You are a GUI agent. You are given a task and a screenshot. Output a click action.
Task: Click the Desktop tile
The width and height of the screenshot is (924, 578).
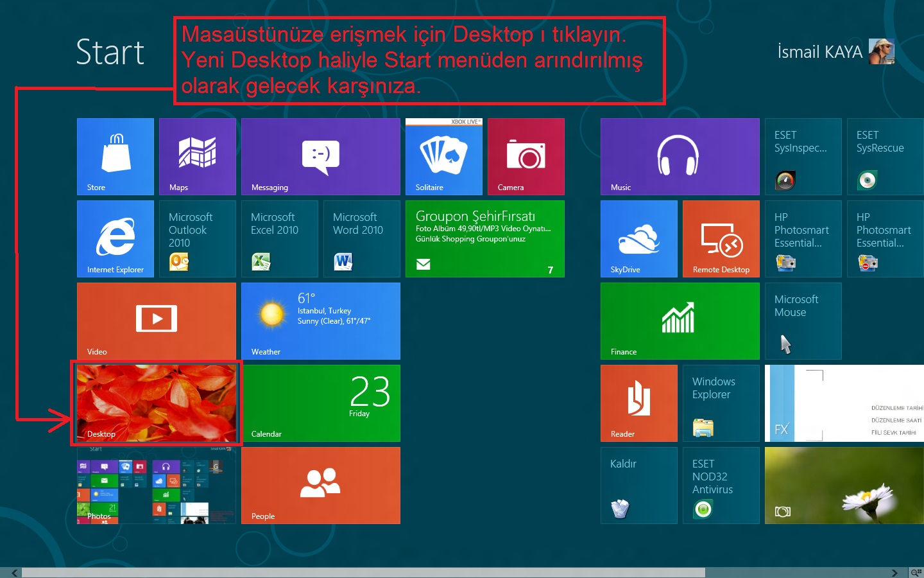(157, 403)
